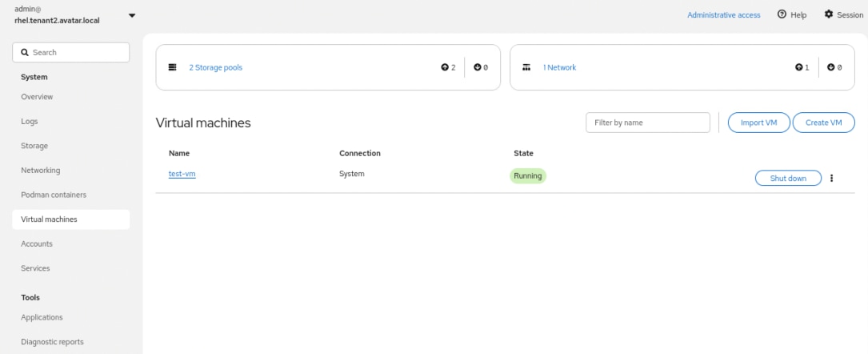This screenshot has width=868, height=354.
Task: Click the network topology icon
Action: point(526,67)
